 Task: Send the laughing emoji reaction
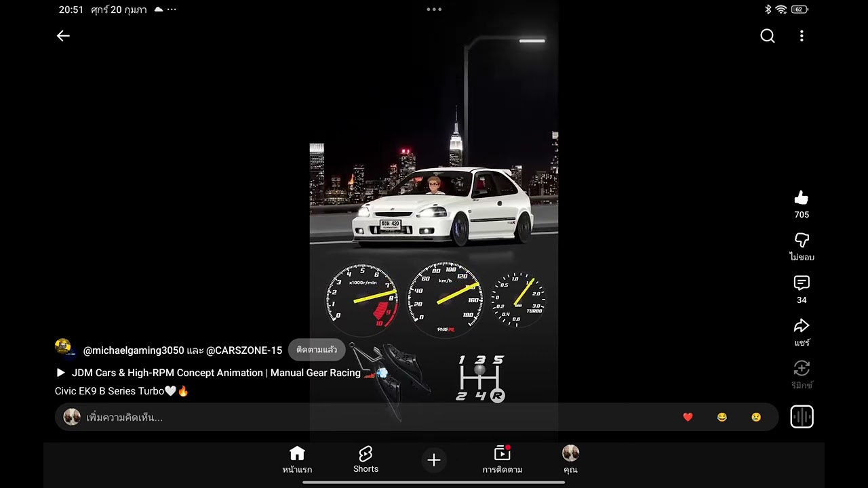point(722,417)
